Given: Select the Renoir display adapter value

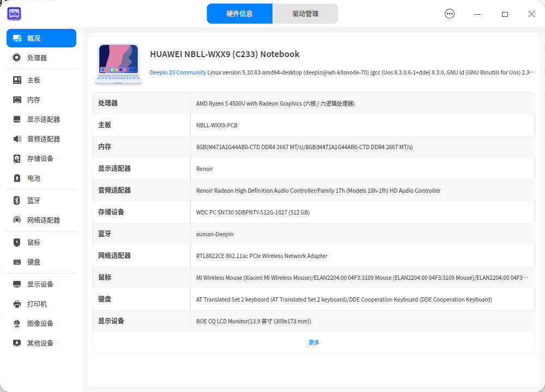Looking at the screenshot, I should pos(204,169).
